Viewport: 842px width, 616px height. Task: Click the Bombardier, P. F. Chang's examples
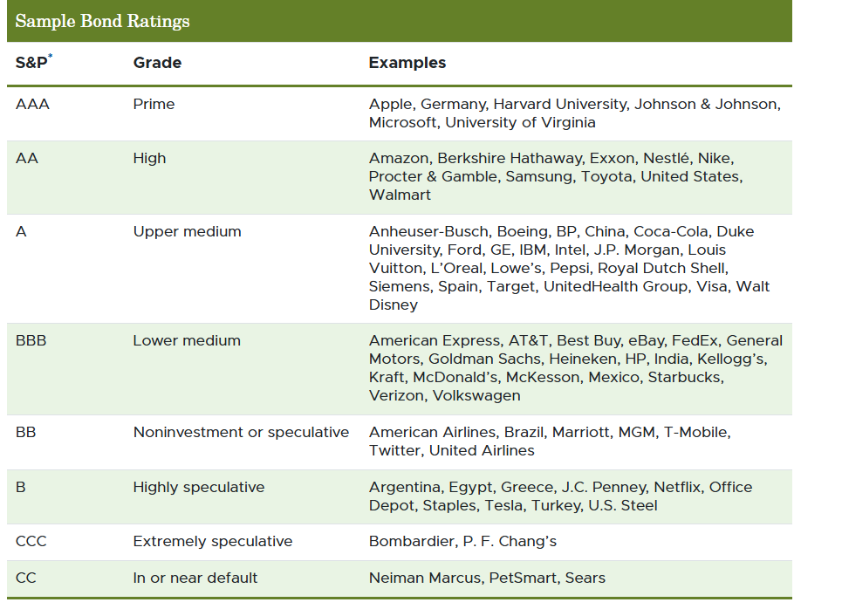coord(462,541)
